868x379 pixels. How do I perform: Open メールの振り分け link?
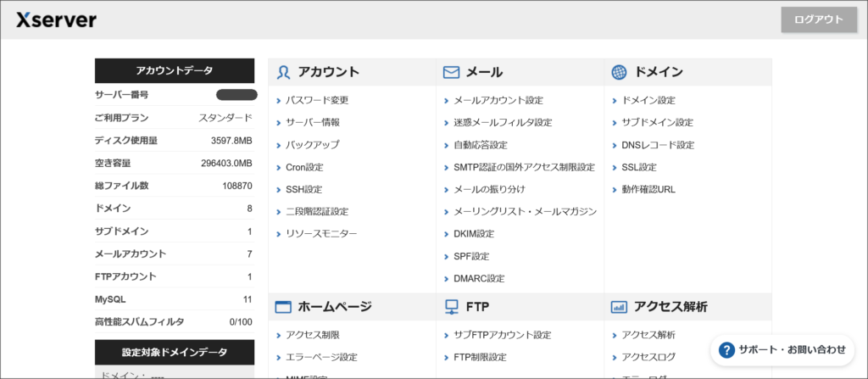[x=489, y=190]
